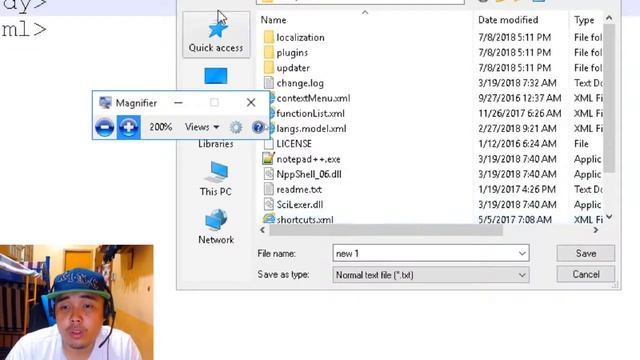Close the Magnifier window

251,102
